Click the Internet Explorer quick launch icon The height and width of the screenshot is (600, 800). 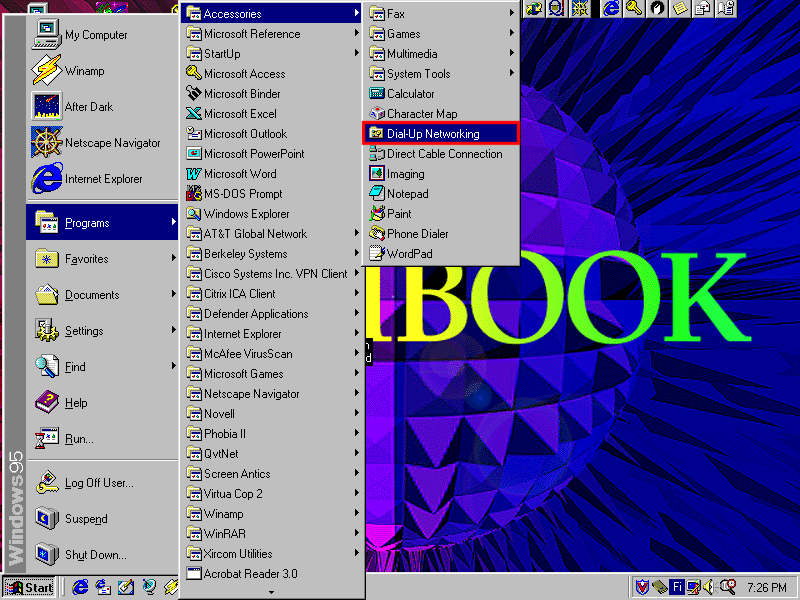point(80,587)
